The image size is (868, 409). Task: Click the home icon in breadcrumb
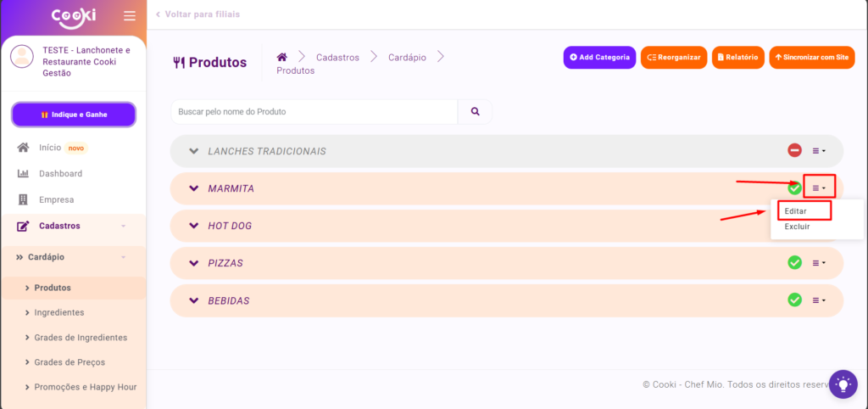(x=282, y=57)
